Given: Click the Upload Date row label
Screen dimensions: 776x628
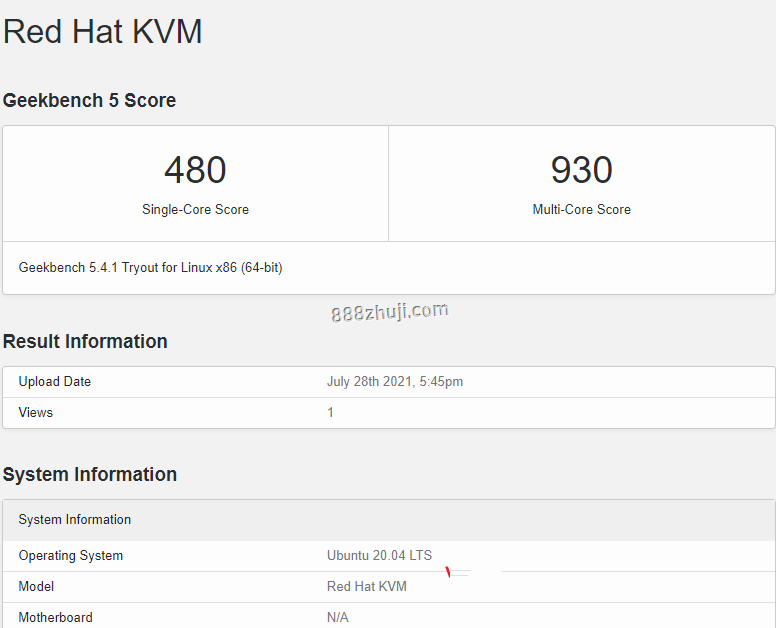Looking at the screenshot, I should (54, 382).
